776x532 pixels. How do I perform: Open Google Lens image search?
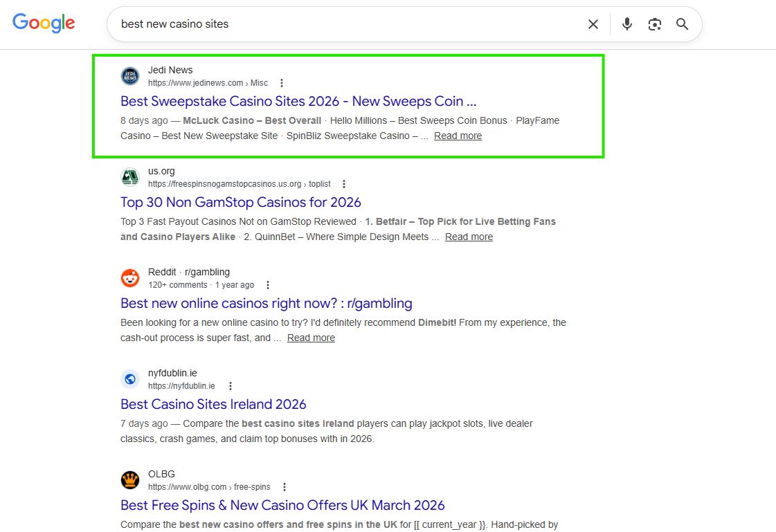point(654,24)
